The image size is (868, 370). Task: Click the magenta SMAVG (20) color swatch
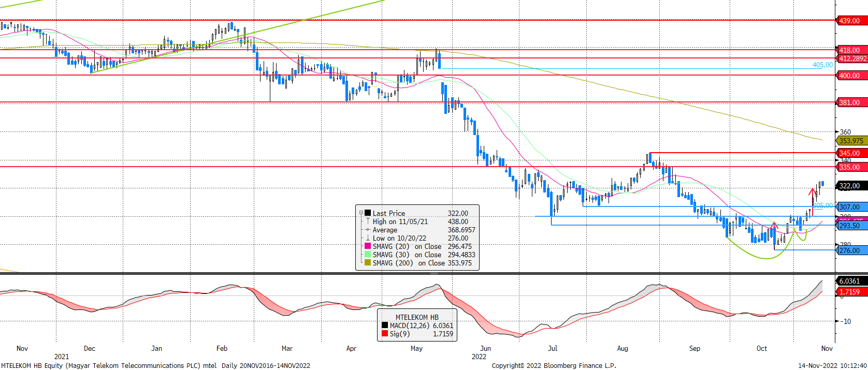(368, 246)
